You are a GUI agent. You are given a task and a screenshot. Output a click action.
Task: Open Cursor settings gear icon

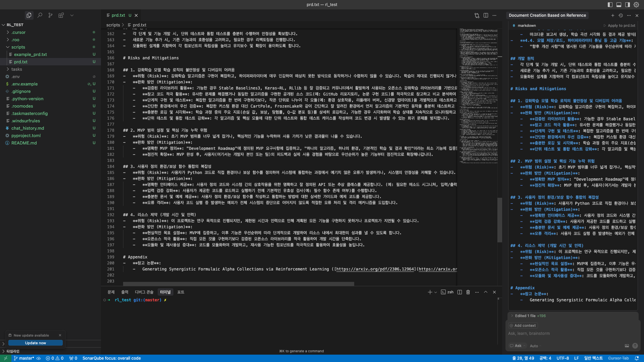click(x=636, y=5)
